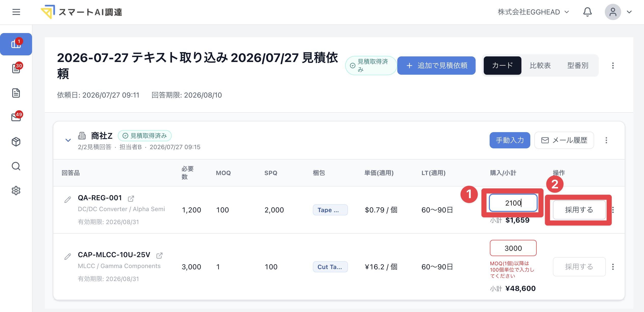Viewport: 644px width, 312px height.
Task: Open the sidebar dashboard icon with badge 1
Action: [x=16, y=44]
